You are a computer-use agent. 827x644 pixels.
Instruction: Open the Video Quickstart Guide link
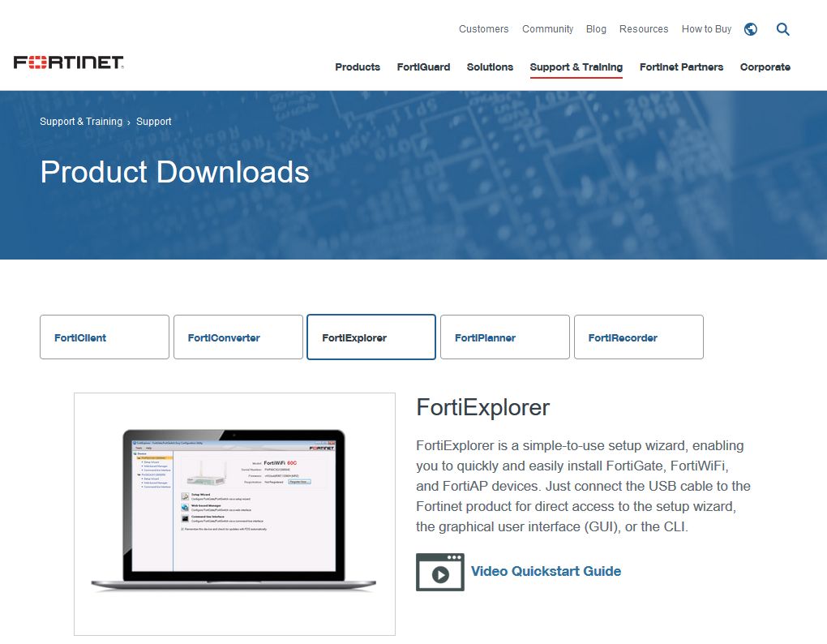546,571
